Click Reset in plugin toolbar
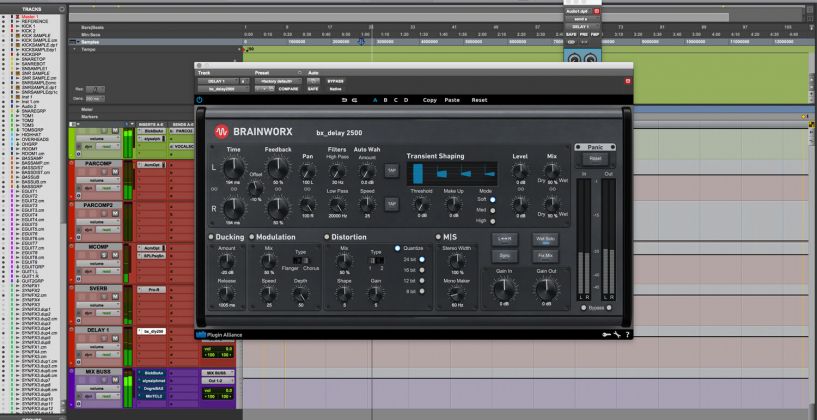Image resolution: width=817 pixels, height=420 pixels. (479, 100)
